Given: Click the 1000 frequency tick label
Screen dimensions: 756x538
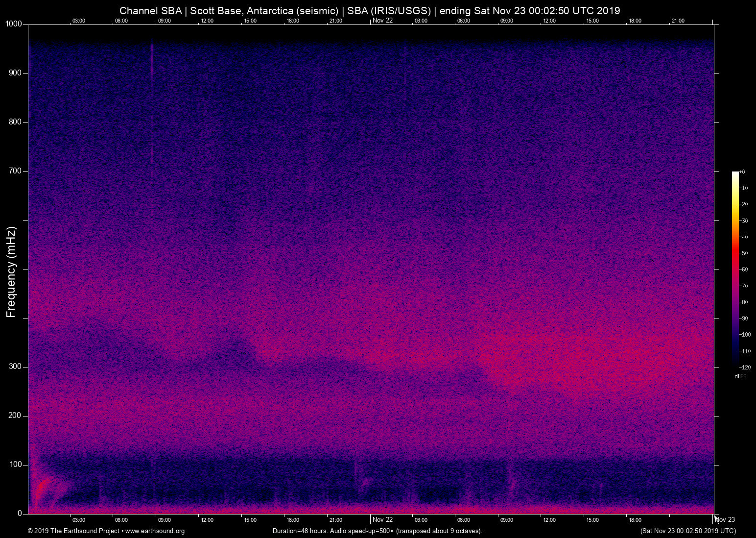Looking at the screenshot, I should (x=14, y=24).
